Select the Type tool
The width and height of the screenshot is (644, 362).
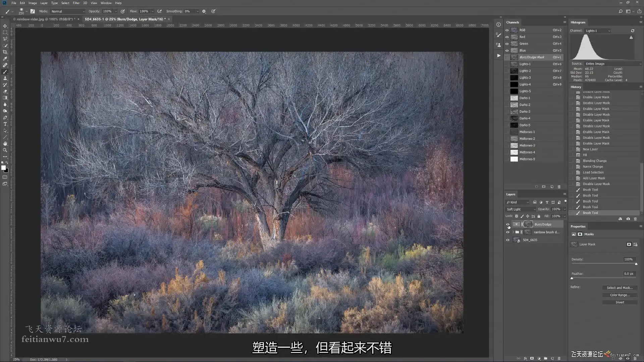tap(5, 124)
